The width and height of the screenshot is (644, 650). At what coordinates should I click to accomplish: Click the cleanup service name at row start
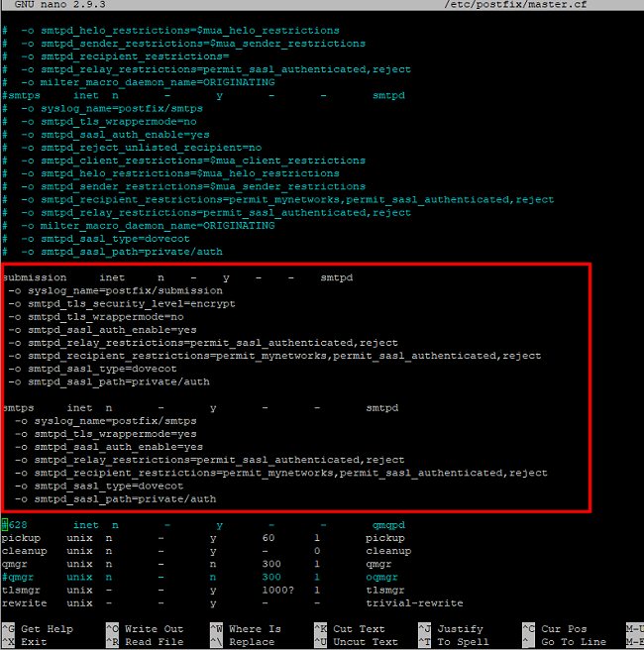click(x=24, y=551)
